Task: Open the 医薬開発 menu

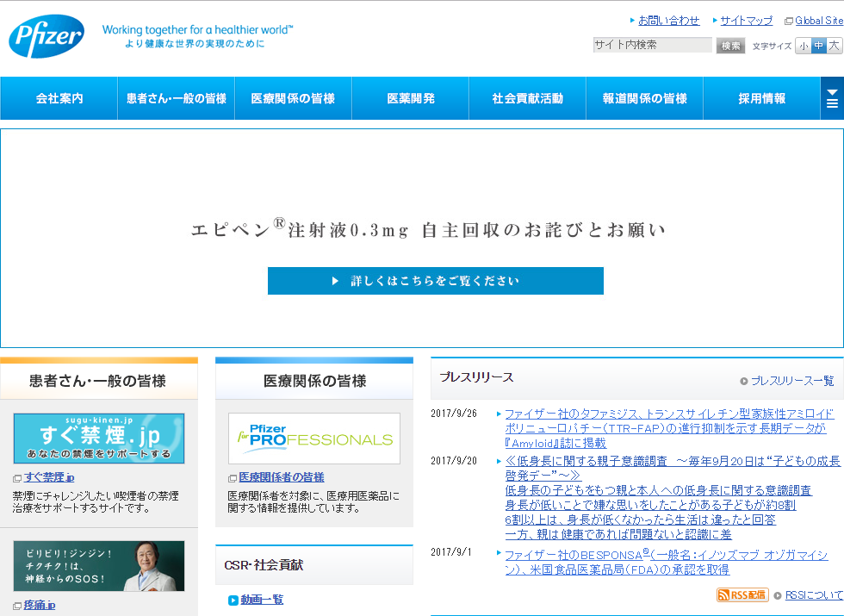Action: [410, 98]
